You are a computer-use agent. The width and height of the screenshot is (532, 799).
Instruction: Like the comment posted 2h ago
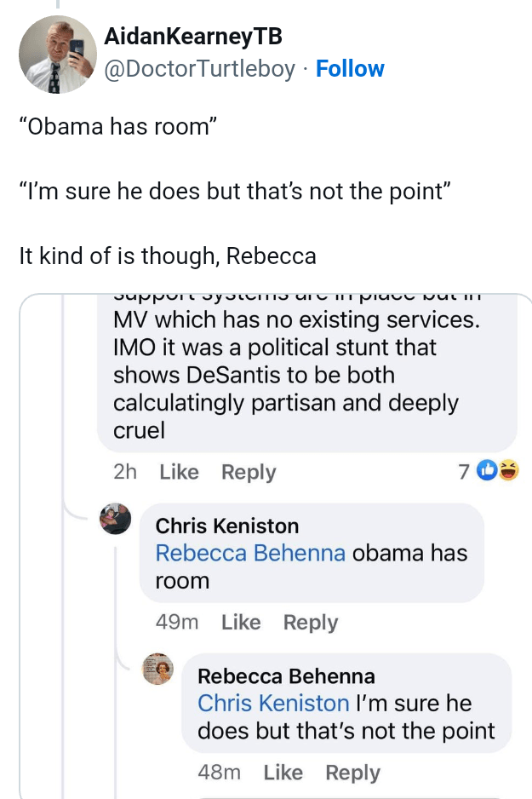click(179, 472)
